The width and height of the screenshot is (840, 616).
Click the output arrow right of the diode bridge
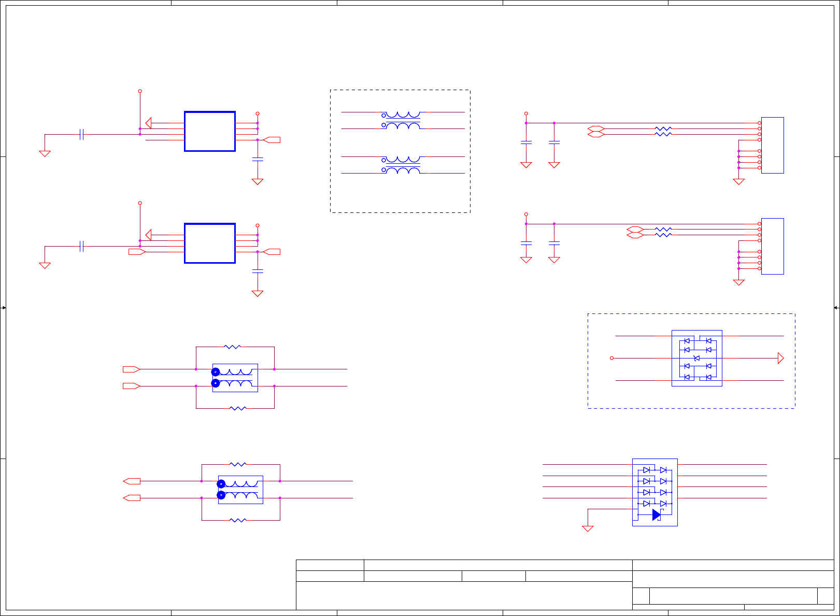[x=781, y=358]
